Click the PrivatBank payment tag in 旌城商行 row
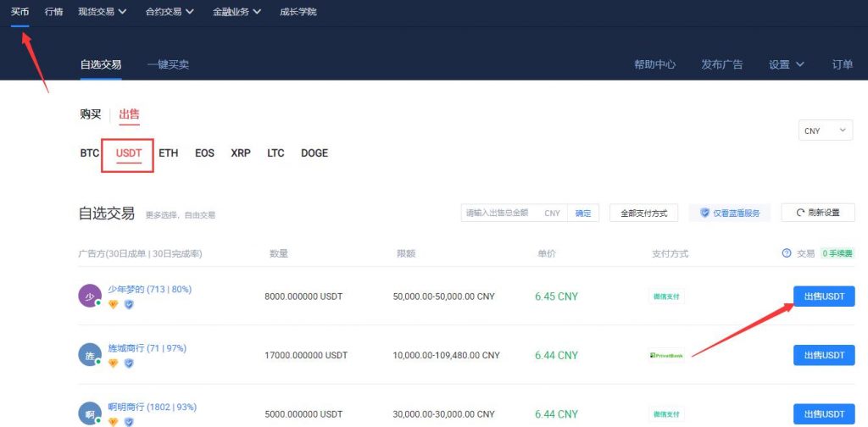Screen dimensions: 868x427 click(x=666, y=355)
